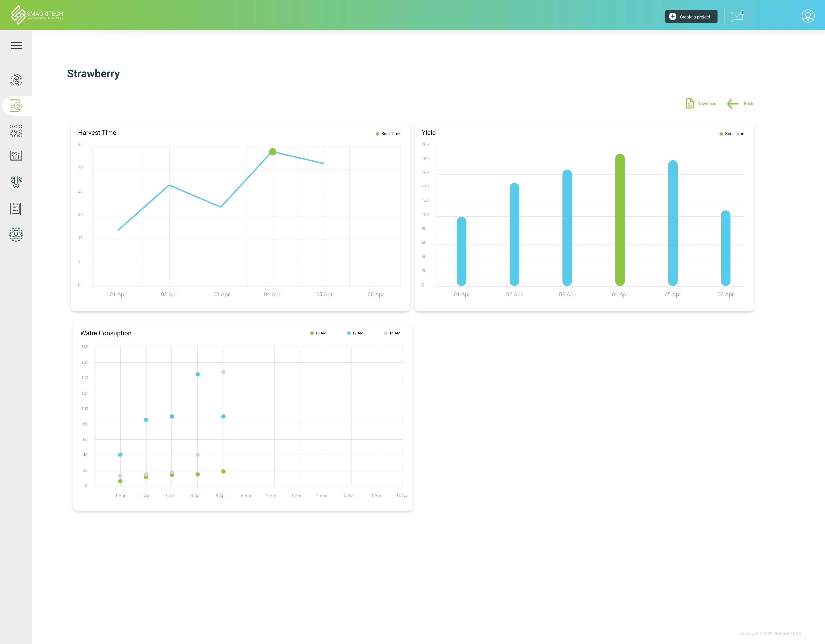
Task: Select the climate control thermometer icon
Action: point(16,181)
